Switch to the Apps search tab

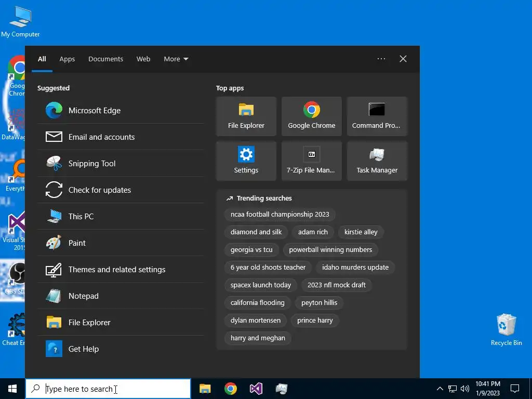67,59
